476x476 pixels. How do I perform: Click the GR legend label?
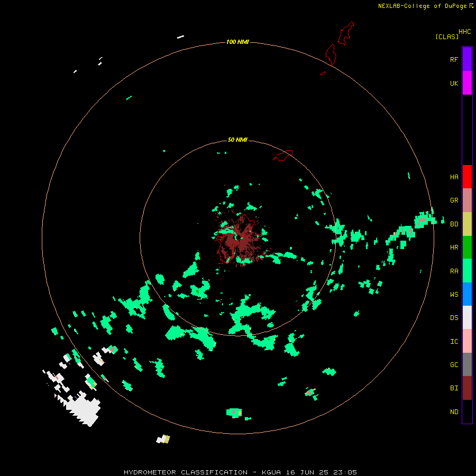pos(454,200)
